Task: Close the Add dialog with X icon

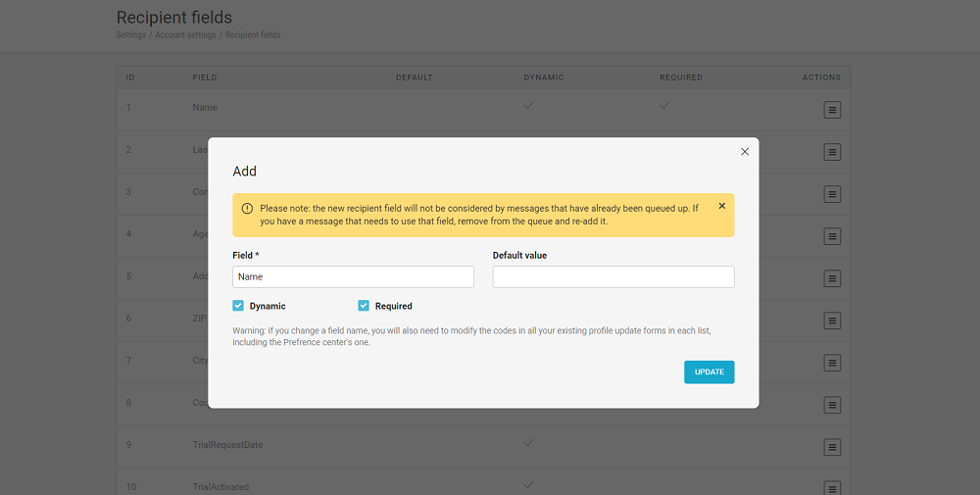Action: click(745, 152)
